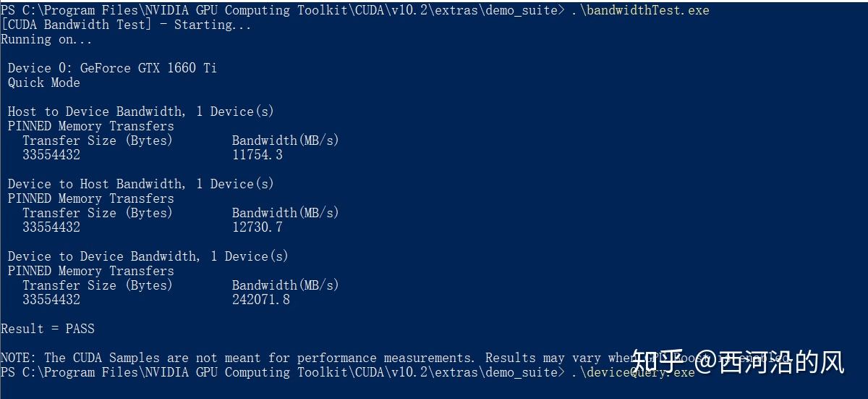This screenshot has width=868, height=399.
Task: Click the 'Device 0: GeForce GTX 1660 Ti' line
Action: click(x=112, y=68)
